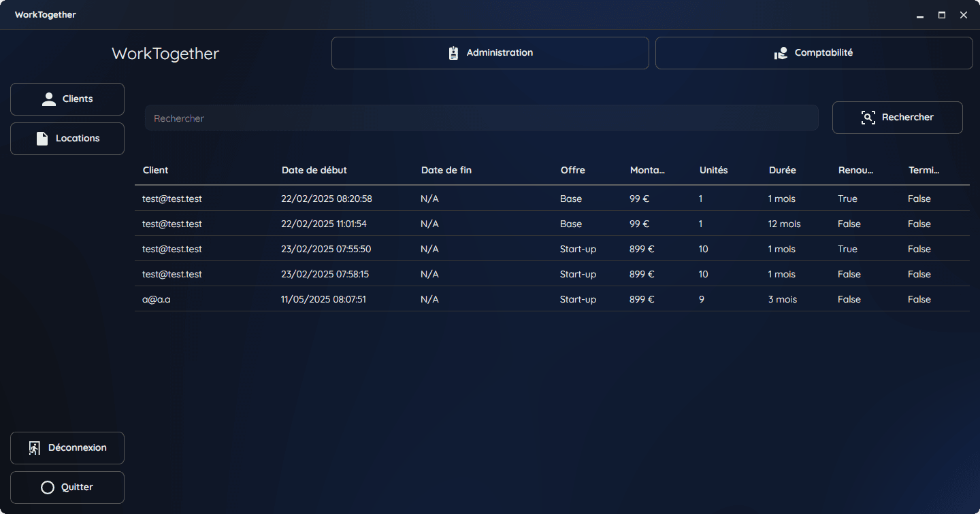Focus the Rechercher search input field
The height and width of the screenshot is (514, 980).
click(x=481, y=118)
